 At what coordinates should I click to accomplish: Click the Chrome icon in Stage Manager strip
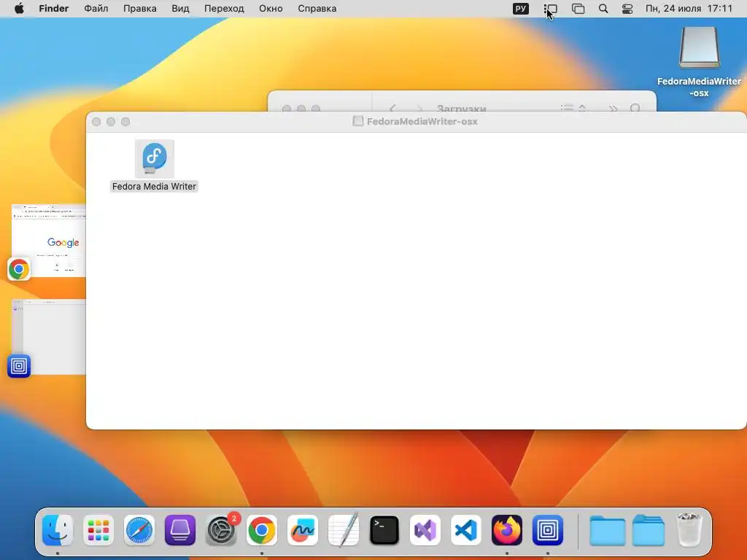click(x=19, y=269)
